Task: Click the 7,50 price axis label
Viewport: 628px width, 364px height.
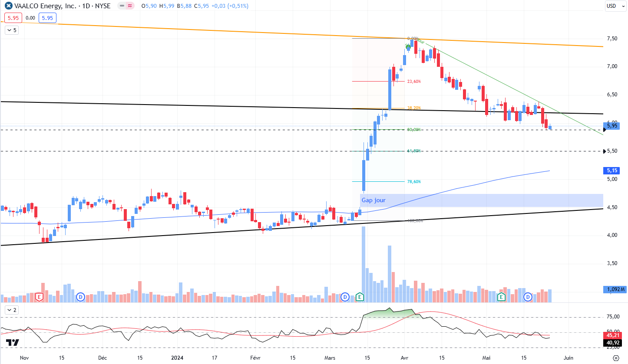Action: click(612, 39)
